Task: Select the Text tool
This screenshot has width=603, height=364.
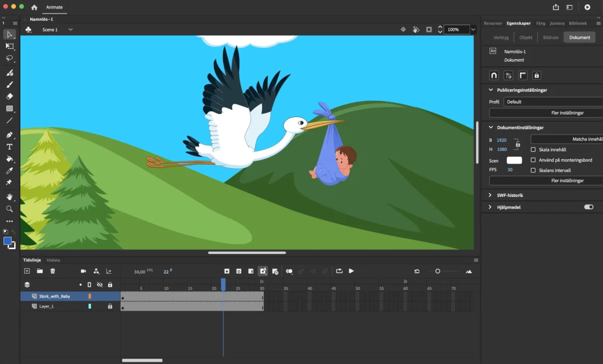Action: (x=10, y=147)
